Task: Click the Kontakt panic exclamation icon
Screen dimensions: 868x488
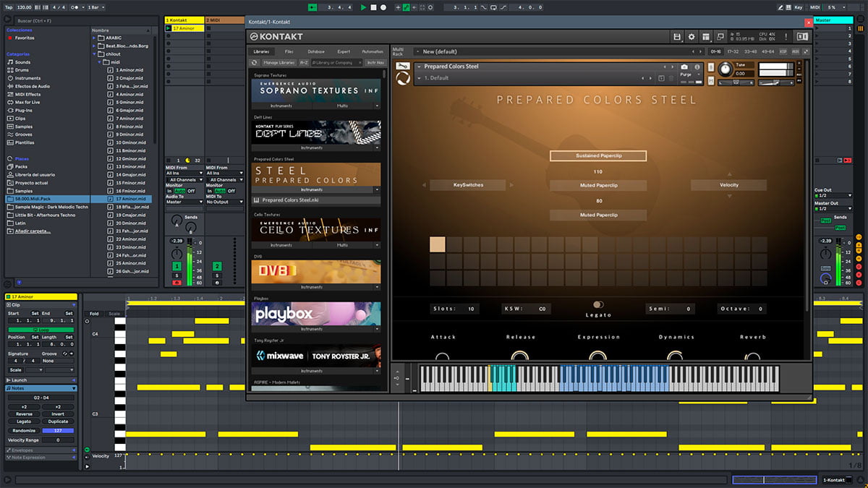Action: click(788, 37)
